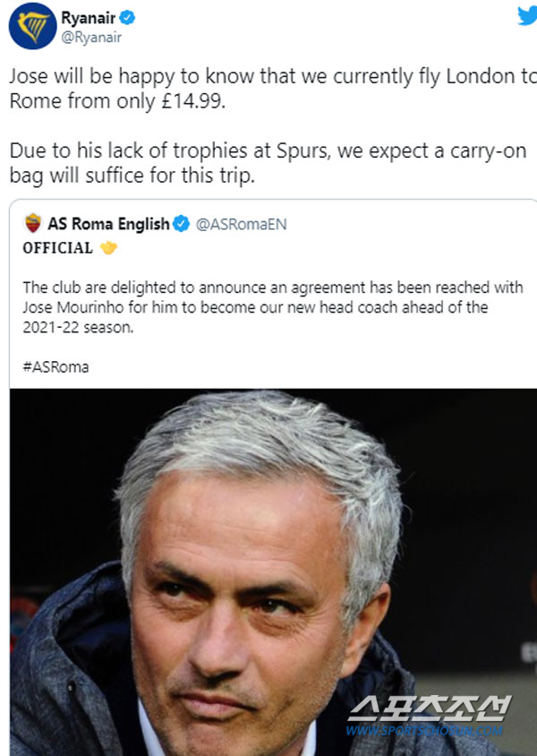Click the handshake emoji after OFFICIAL

coord(108,248)
